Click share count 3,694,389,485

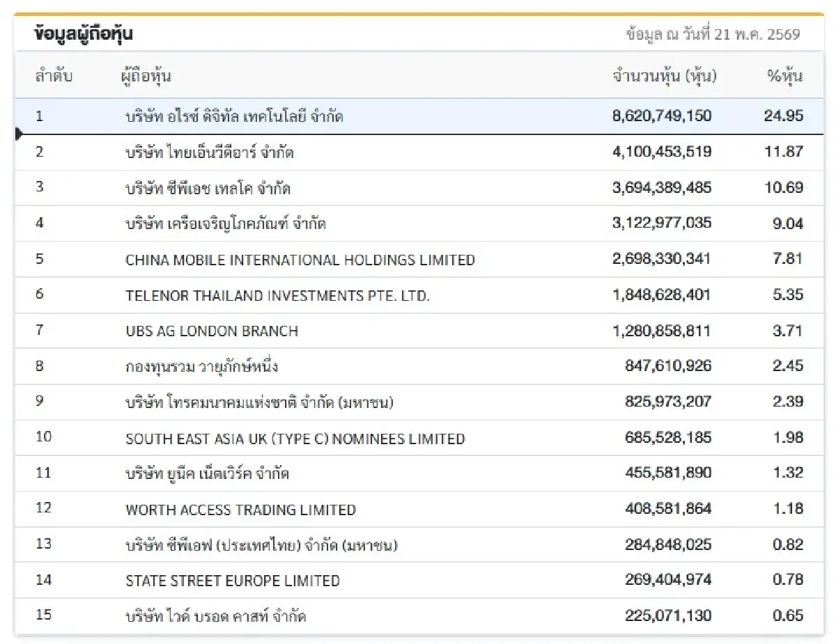662,187
